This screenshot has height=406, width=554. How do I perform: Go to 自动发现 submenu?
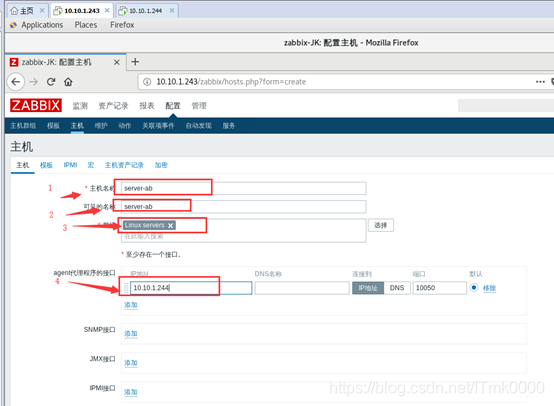coord(199,126)
